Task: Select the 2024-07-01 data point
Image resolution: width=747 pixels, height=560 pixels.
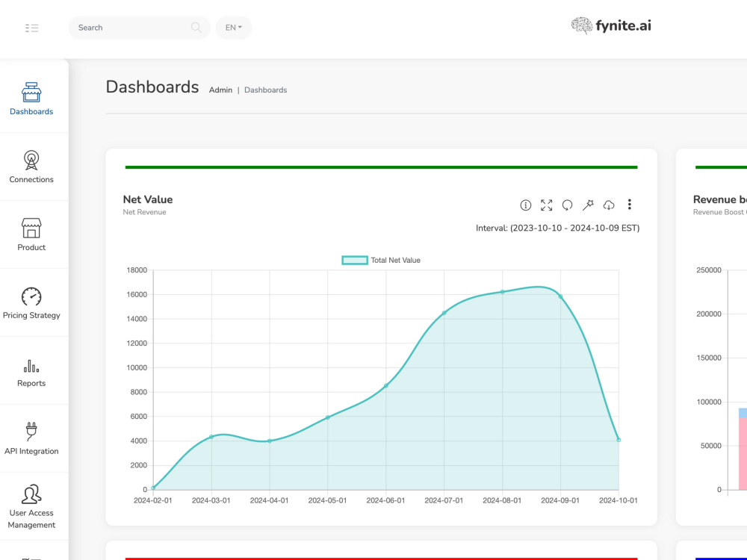Action: [x=444, y=313]
